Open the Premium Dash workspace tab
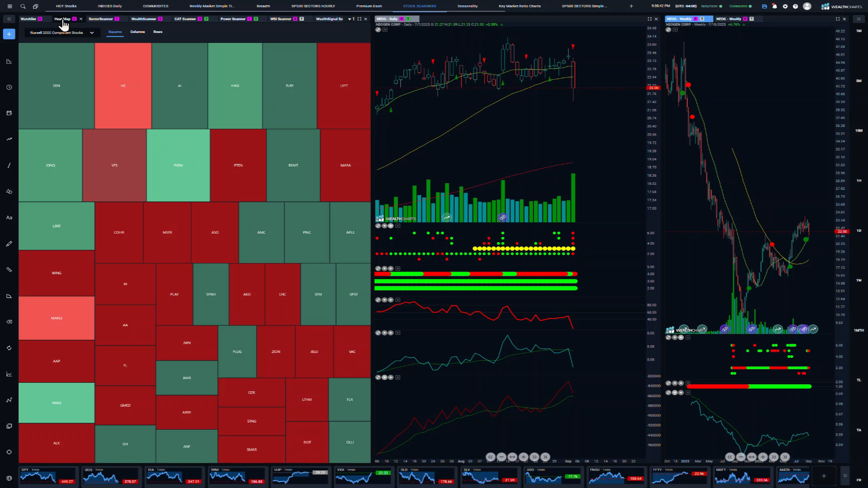 point(369,6)
